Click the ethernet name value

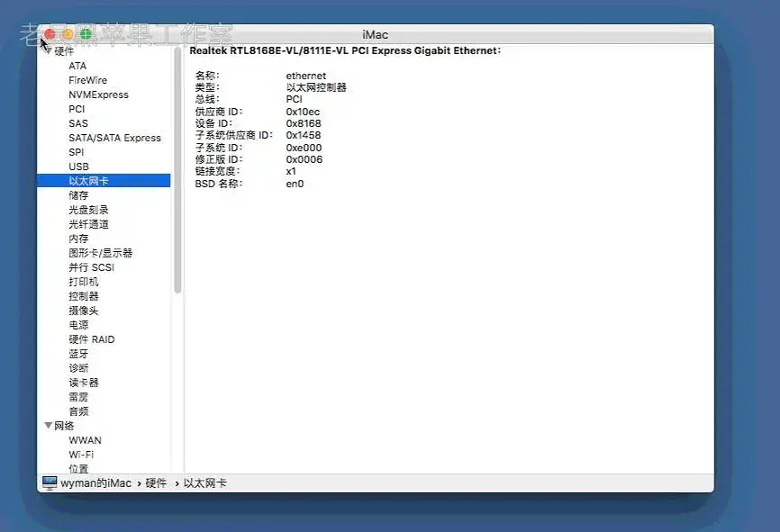(306, 76)
